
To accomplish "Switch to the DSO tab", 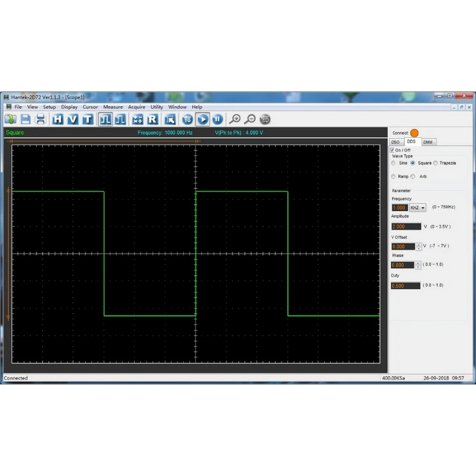I will tap(396, 142).
